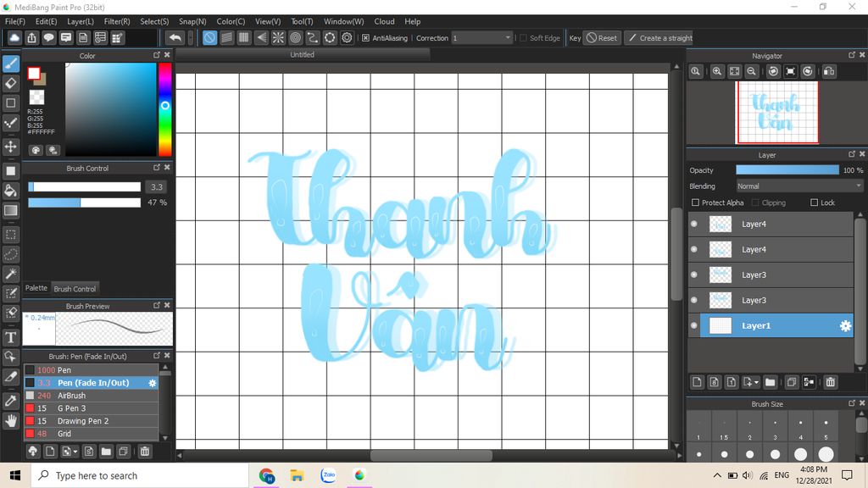This screenshot has height=488, width=868.
Task: Hide the upper Layer3 visibility dot
Action: point(694,275)
